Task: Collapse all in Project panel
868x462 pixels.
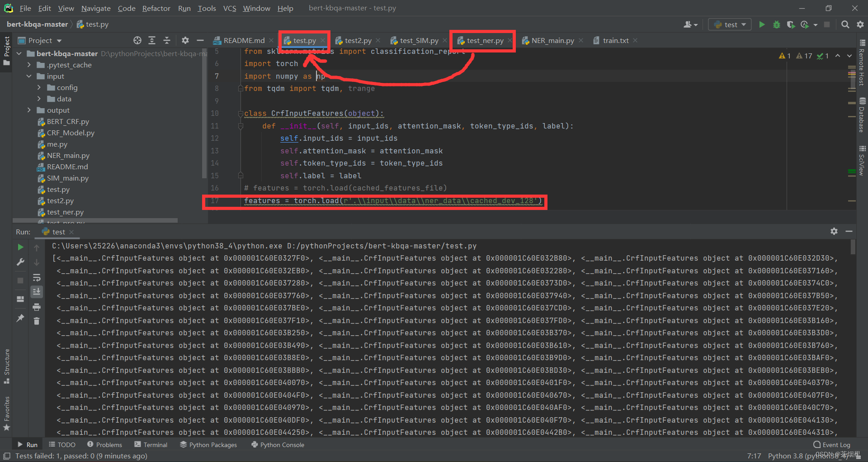Action: [x=167, y=40]
